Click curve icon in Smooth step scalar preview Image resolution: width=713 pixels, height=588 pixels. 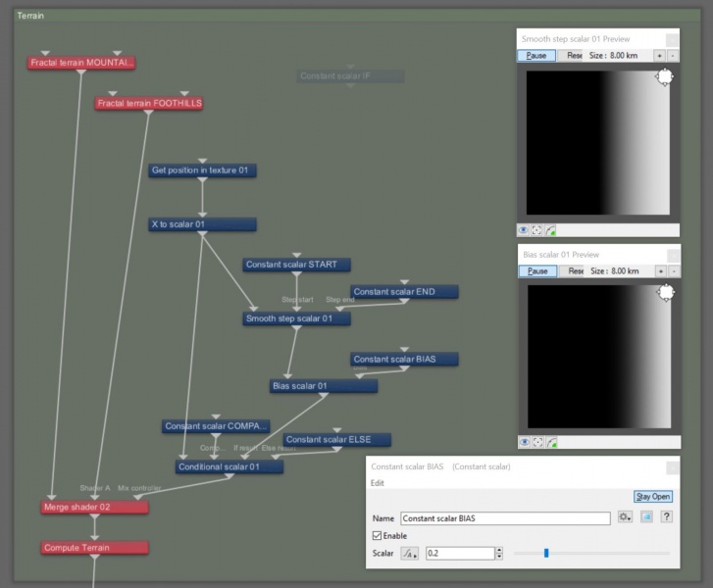[550, 230]
